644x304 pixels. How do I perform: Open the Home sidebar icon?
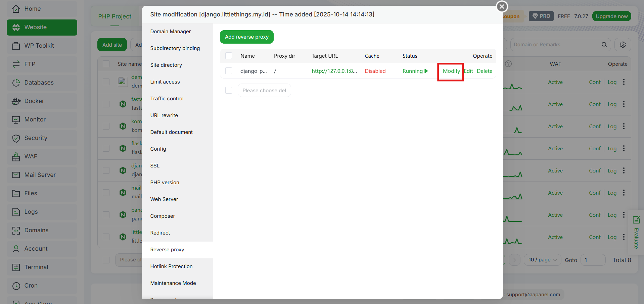click(16, 9)
